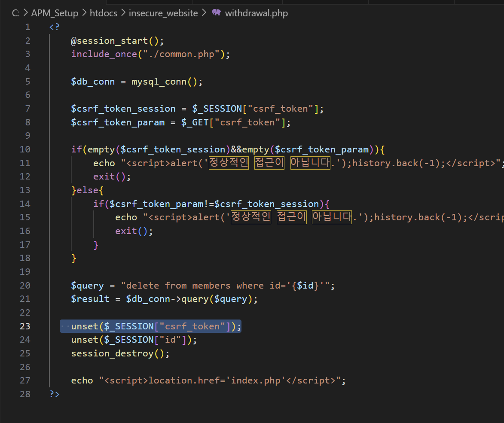Click '$csrf_token_param!=' comparison on line 14
The width and height of the screenshot is (504, 423).
pyautogui.click(x=162, y=204)
